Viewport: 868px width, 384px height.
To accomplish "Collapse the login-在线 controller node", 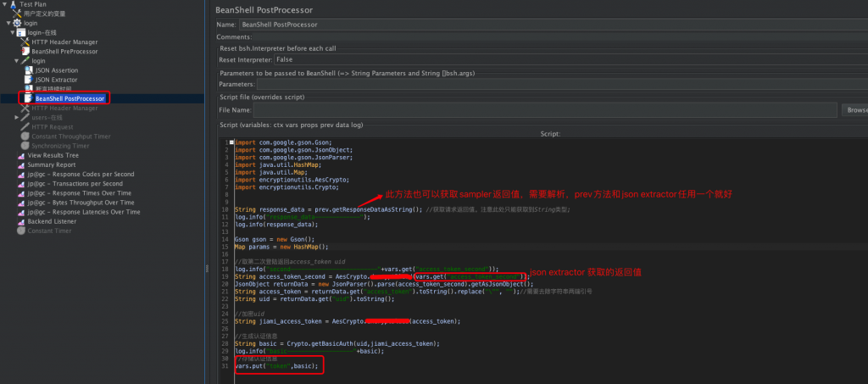I will coord(12,32).
